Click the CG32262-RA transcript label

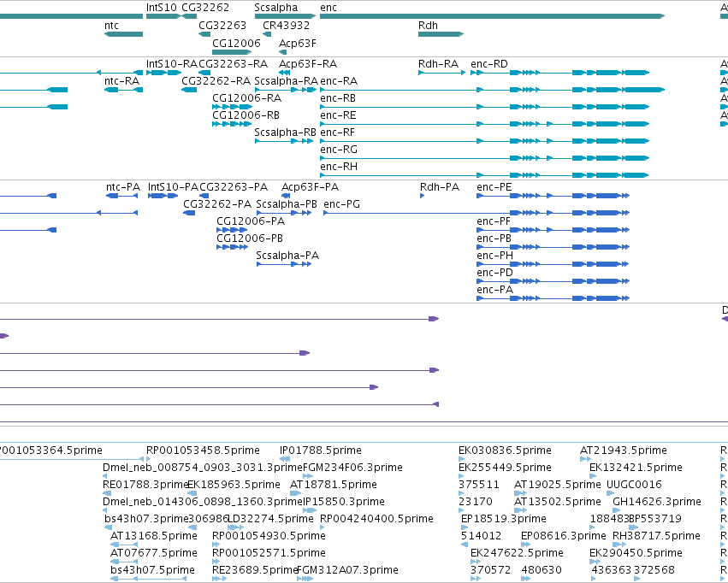tap(216, 81)
